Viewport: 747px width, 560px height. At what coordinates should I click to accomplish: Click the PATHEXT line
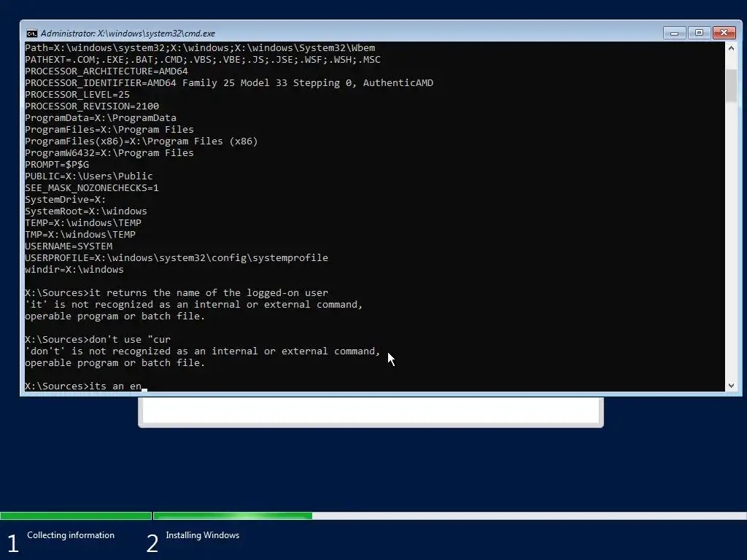(x=203, y=60)
